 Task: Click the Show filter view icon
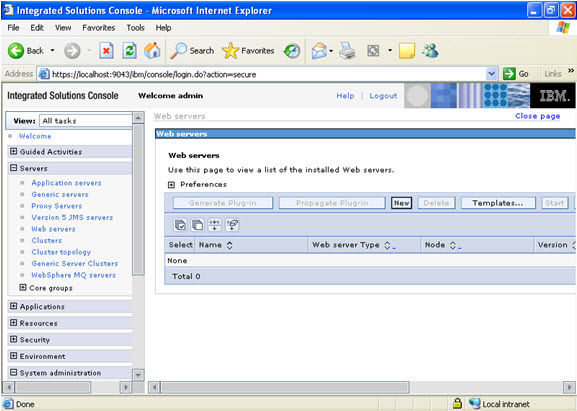[215, 224]
